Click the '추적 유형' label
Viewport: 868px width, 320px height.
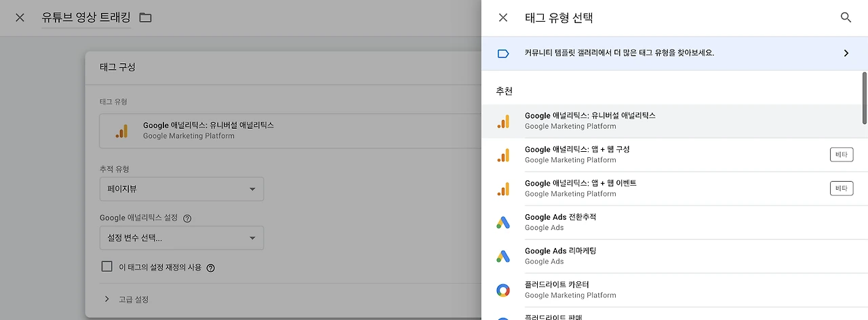[x=114, y=169]
